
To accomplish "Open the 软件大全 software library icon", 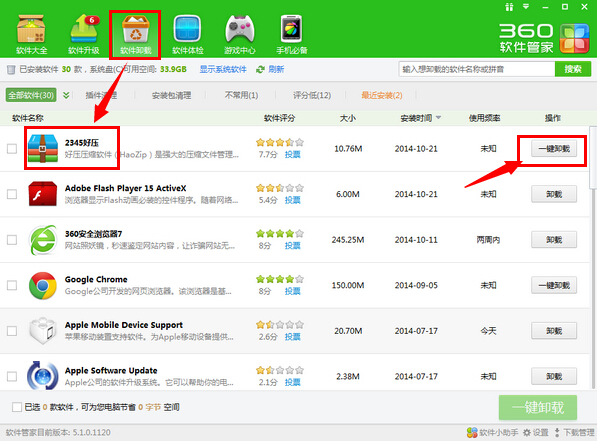I will tap(31, 34).
